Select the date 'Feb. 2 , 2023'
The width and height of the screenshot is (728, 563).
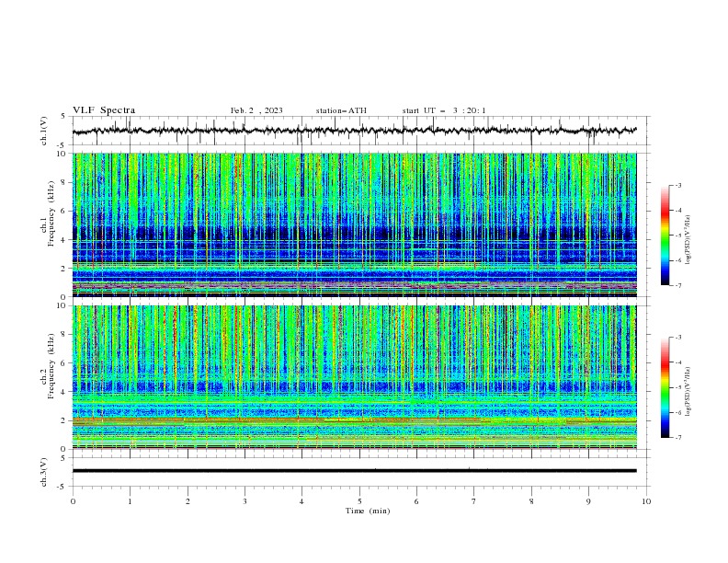256,110
